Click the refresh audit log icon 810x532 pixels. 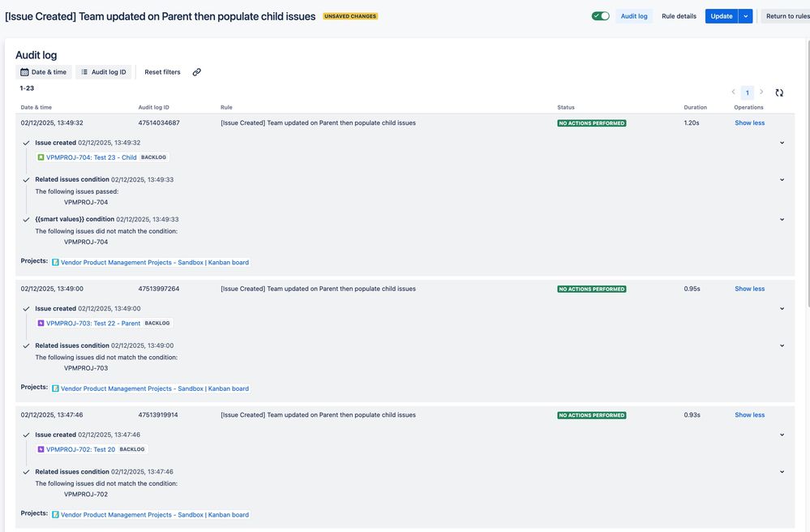[x=779, y=92]
